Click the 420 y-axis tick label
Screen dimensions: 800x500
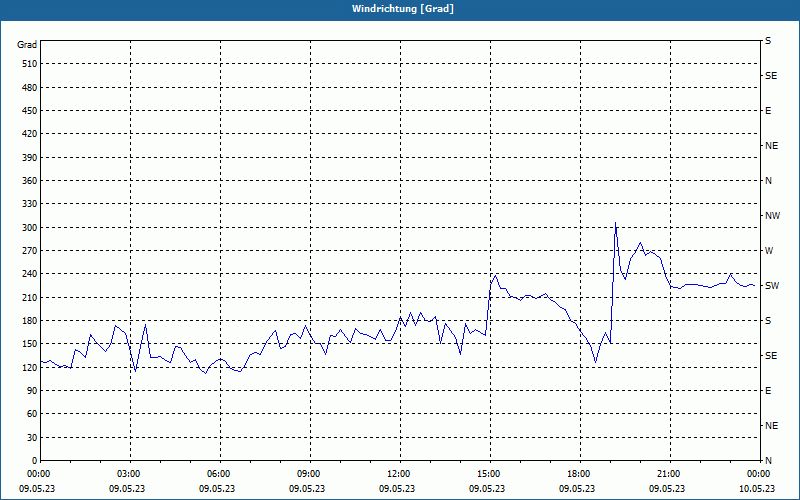click(30, 134)
